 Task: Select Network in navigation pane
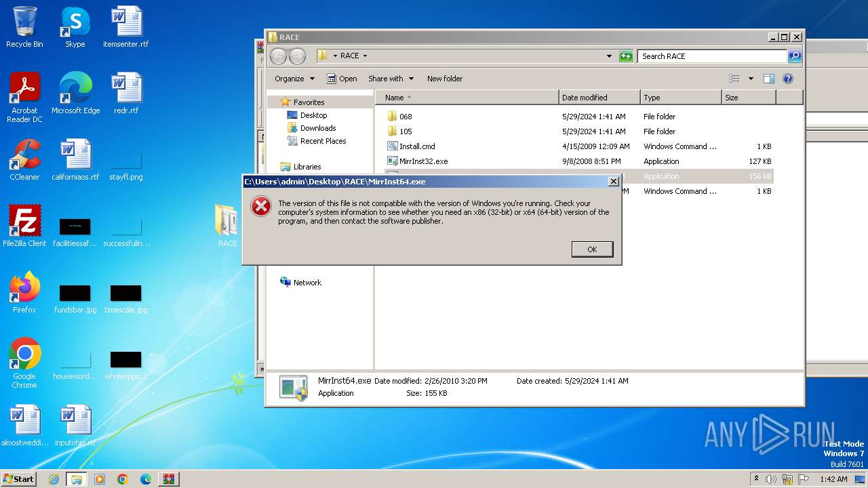pyautogui.click(x=307, y=283)
